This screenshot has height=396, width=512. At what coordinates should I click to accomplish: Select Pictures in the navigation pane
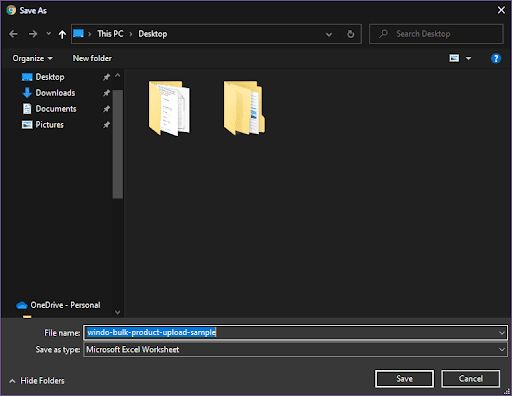[50, 125]
